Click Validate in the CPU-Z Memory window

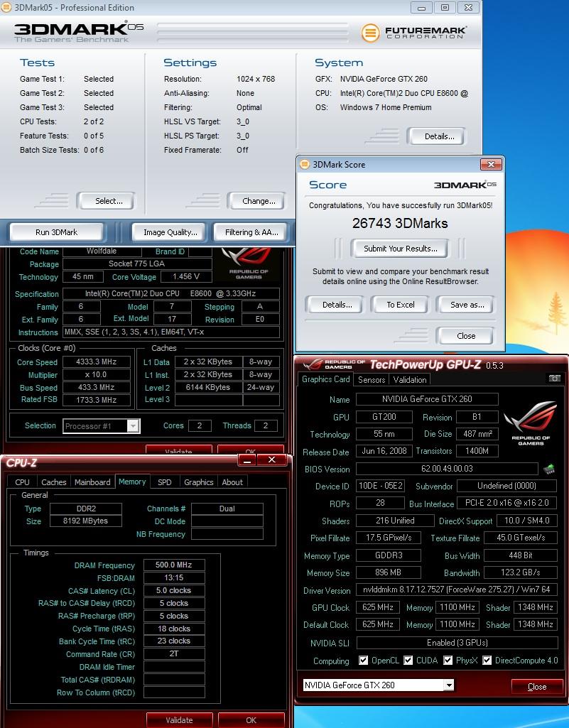tap(179, 720)
